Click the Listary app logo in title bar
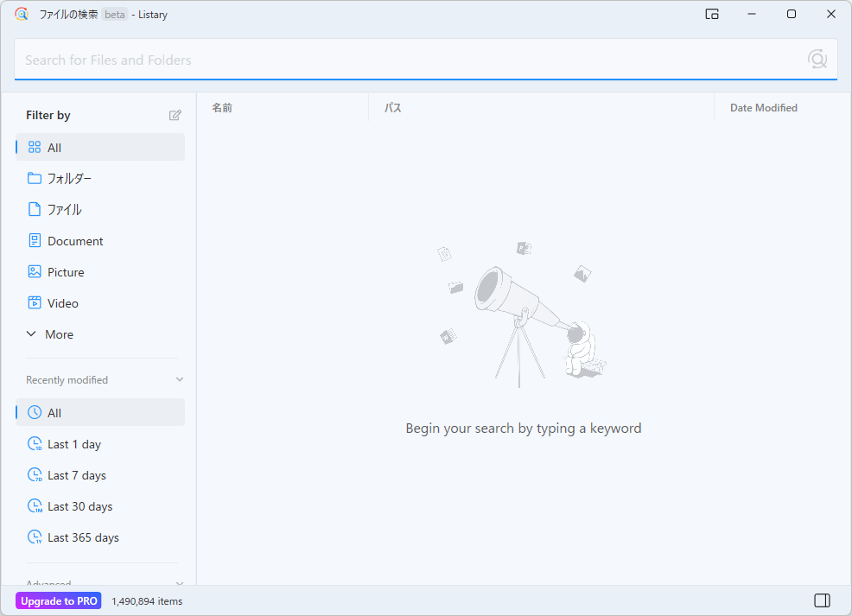852x616 pixels. point(22,14)
